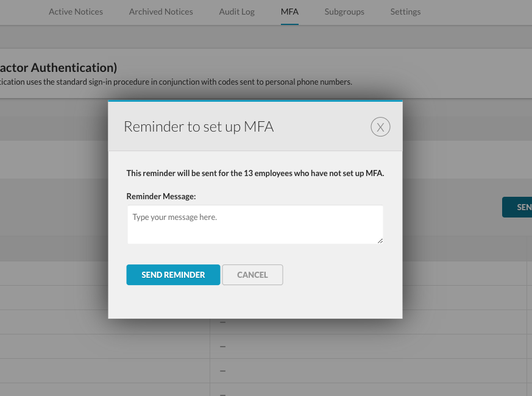Click the 13 employees notice text
This screenshot has height=396, width=532.
coord(255,174)
